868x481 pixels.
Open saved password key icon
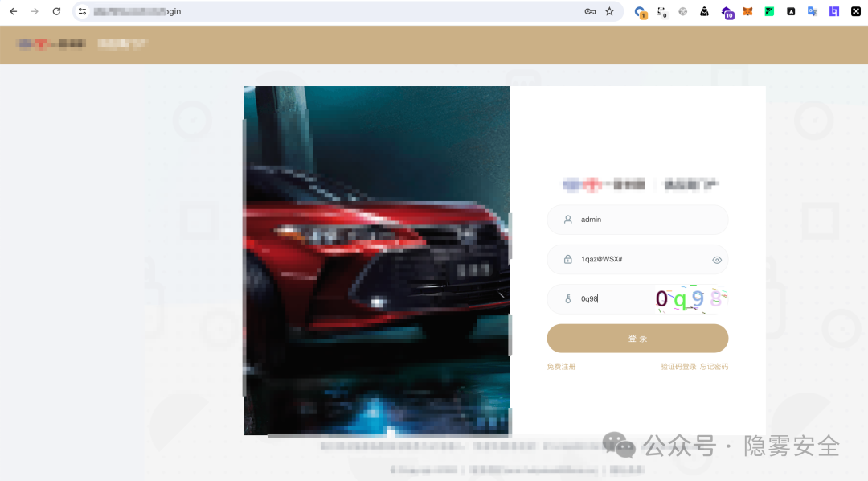590,11
